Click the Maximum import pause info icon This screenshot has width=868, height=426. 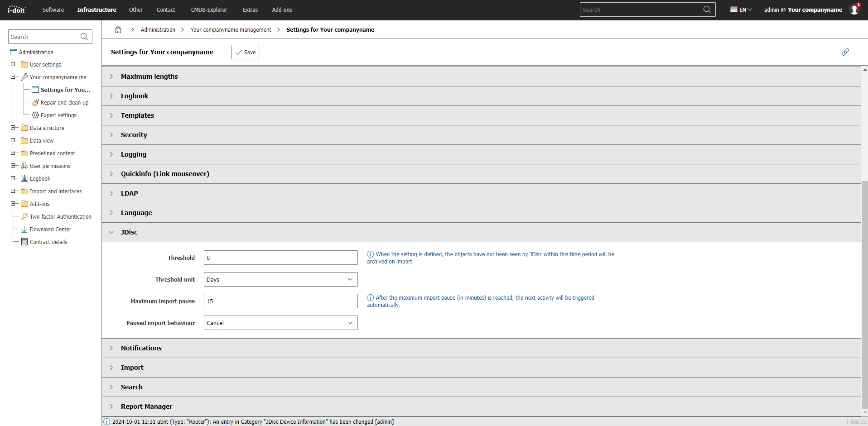pyautogui.click(x=370, y=298)
